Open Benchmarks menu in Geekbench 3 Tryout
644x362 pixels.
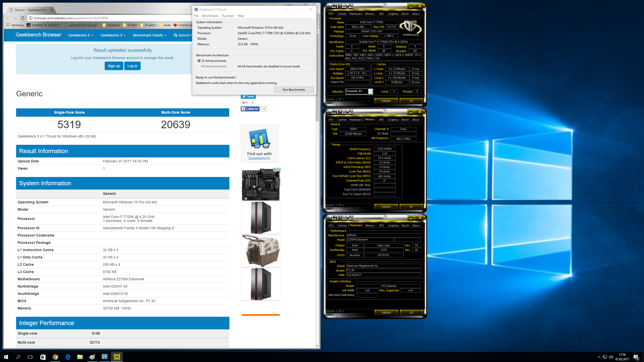tap(210, 16)
